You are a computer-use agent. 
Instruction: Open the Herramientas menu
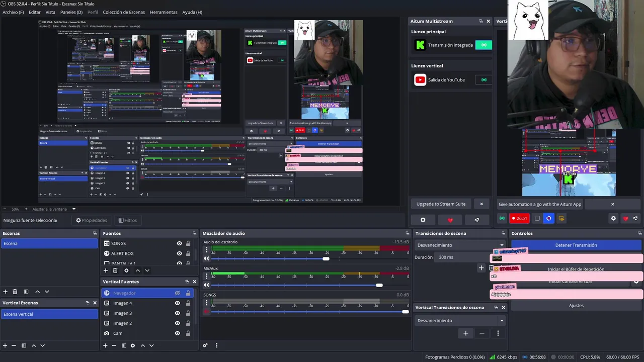click(x=164, y=12)
